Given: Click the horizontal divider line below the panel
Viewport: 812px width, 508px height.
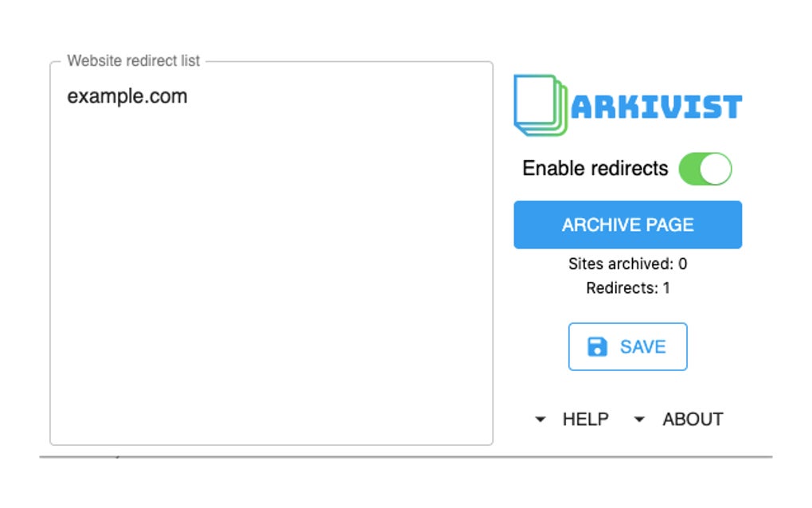Looking at the screenshot, I should pos(406,457).
